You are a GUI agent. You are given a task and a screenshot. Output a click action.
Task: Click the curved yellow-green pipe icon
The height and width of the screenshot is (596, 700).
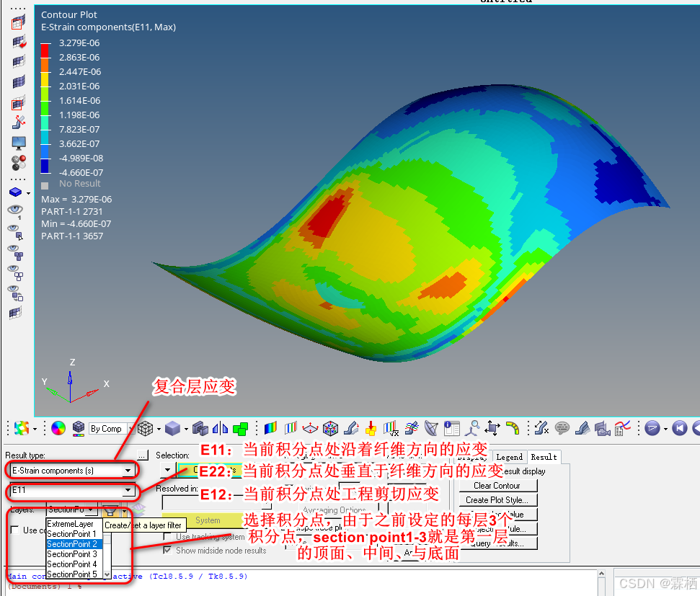[513, 428]
